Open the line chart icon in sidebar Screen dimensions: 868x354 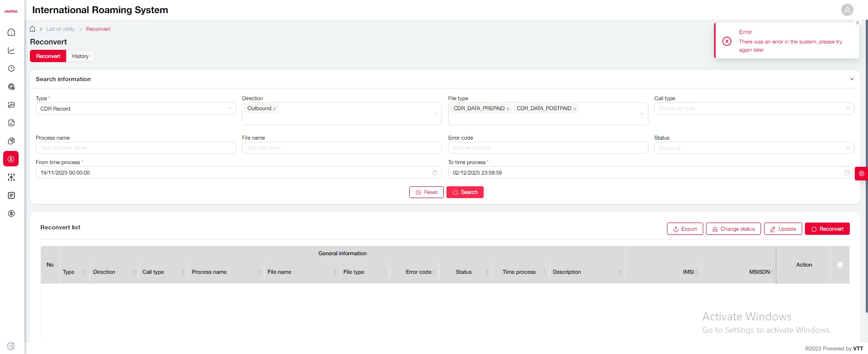click(11, 50)
